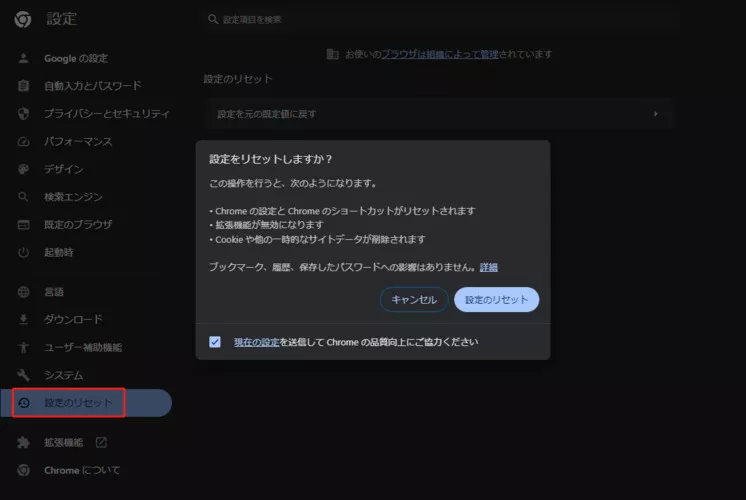Focus the 設定項目を検索 search field

[440, 19]
